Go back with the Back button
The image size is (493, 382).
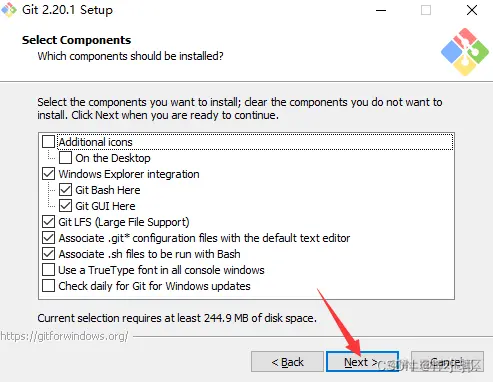point(287,361)
